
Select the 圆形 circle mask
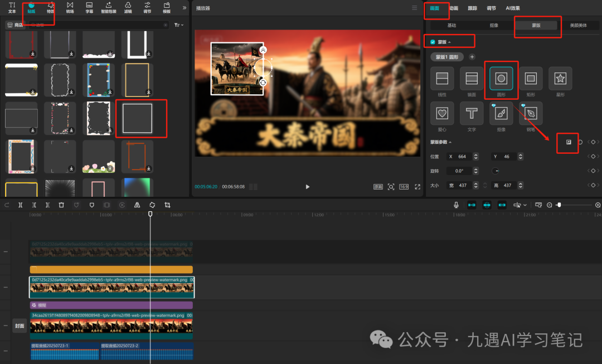pyautogui.click(x=501, y=79)
